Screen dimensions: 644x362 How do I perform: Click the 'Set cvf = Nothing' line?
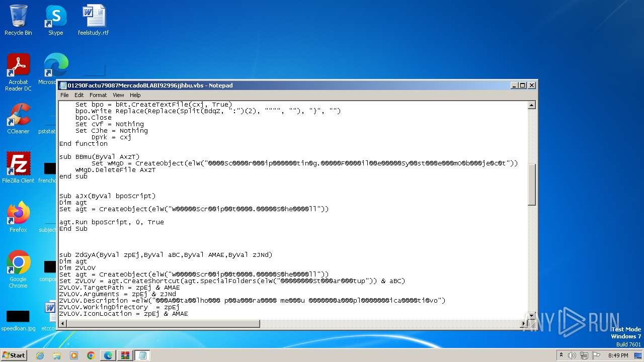[110, 124]
